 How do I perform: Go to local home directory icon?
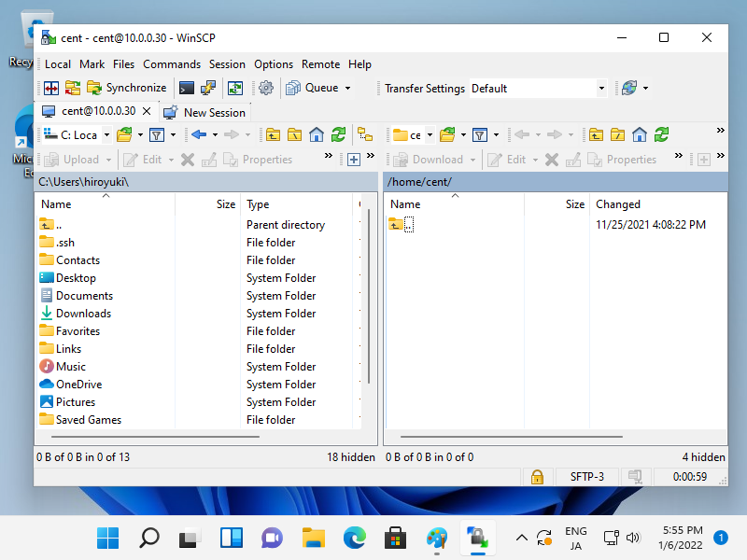pyautogui.click(x=317, y=135)
